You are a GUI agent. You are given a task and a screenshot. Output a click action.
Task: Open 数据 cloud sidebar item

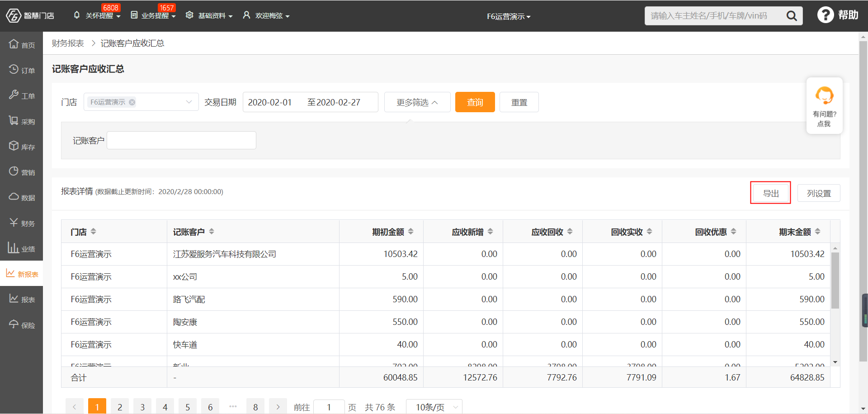[21, 197]
